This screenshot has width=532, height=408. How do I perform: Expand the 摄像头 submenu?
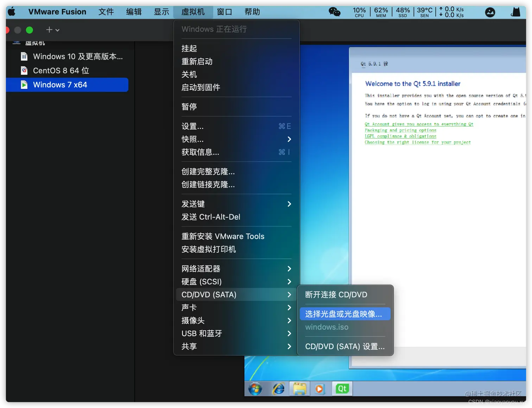[236, 321]
